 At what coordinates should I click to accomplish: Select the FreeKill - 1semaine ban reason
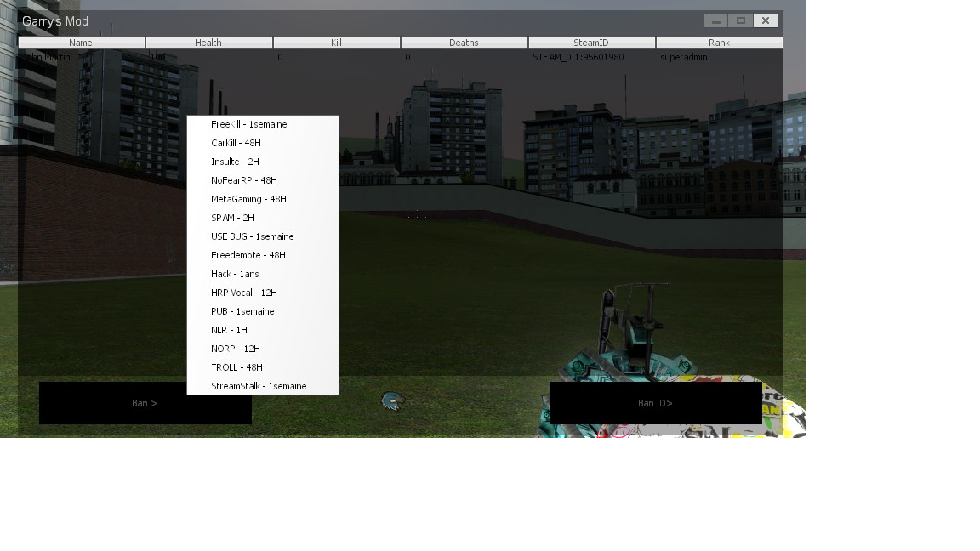[263, 124]
